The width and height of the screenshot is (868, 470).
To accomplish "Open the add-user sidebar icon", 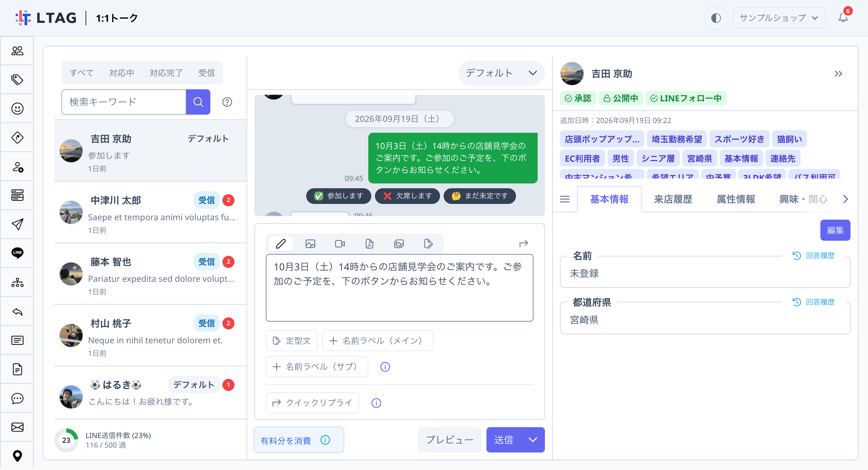I will [x=17, y=167].
